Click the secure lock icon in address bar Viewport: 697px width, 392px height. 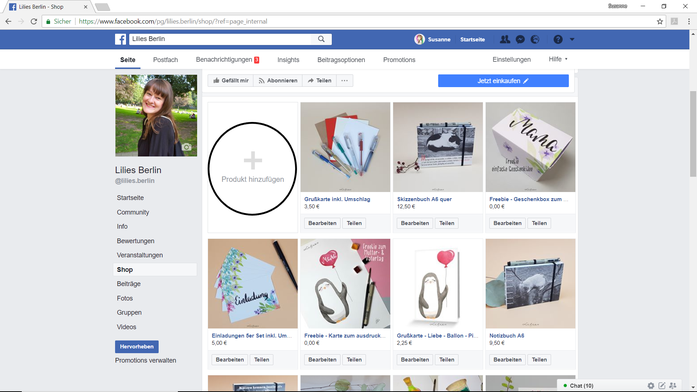tap(48, 21)
